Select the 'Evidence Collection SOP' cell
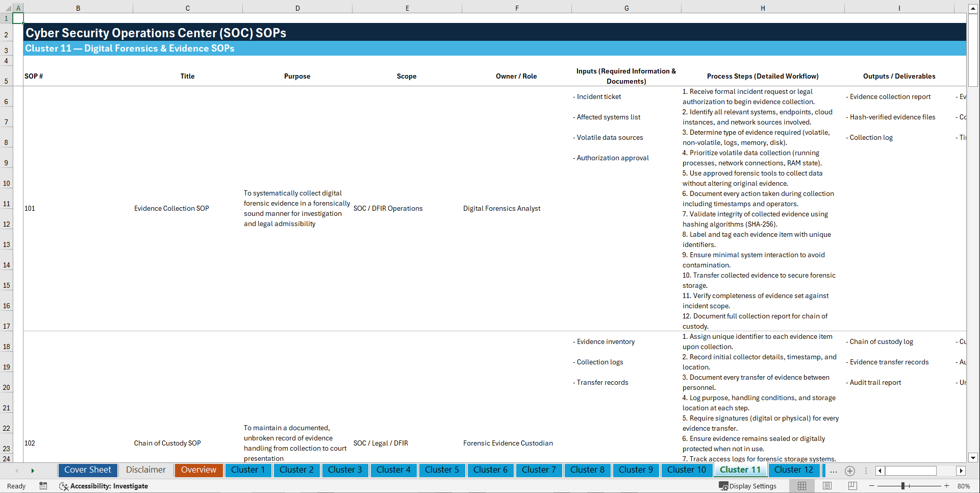 (x=188, y=208)
